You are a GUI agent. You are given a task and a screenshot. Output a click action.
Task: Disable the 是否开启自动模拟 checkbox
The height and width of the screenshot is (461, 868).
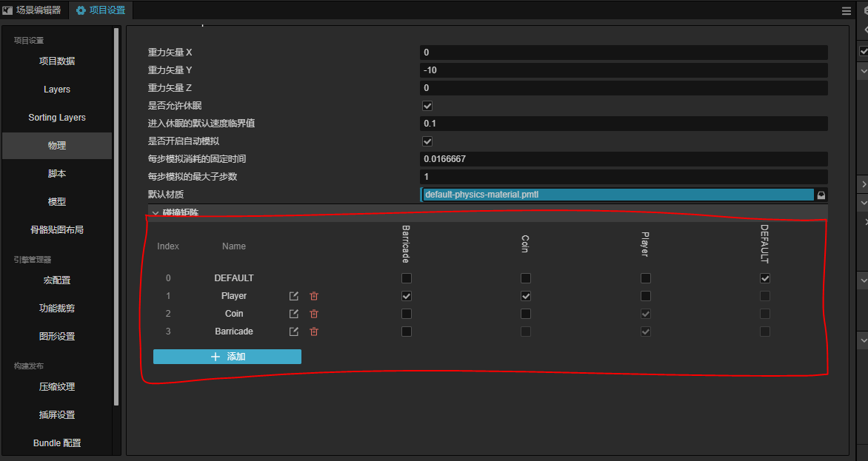(x=427, y=141)
